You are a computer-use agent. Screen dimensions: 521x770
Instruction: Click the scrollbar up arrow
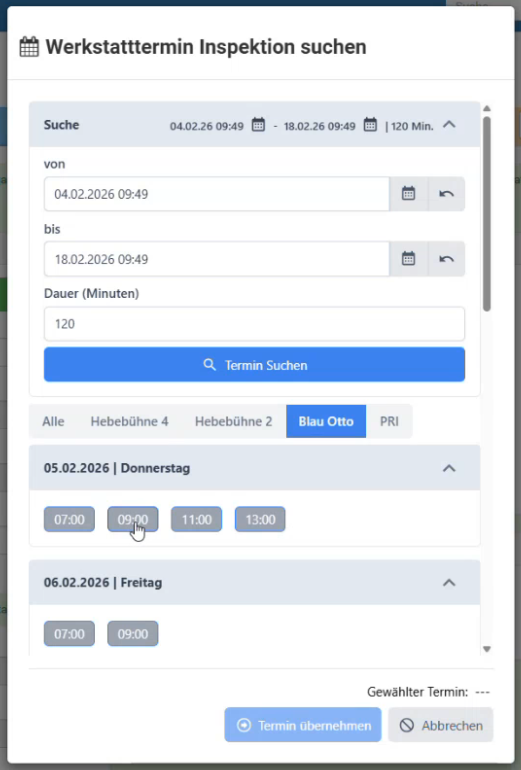487,109
